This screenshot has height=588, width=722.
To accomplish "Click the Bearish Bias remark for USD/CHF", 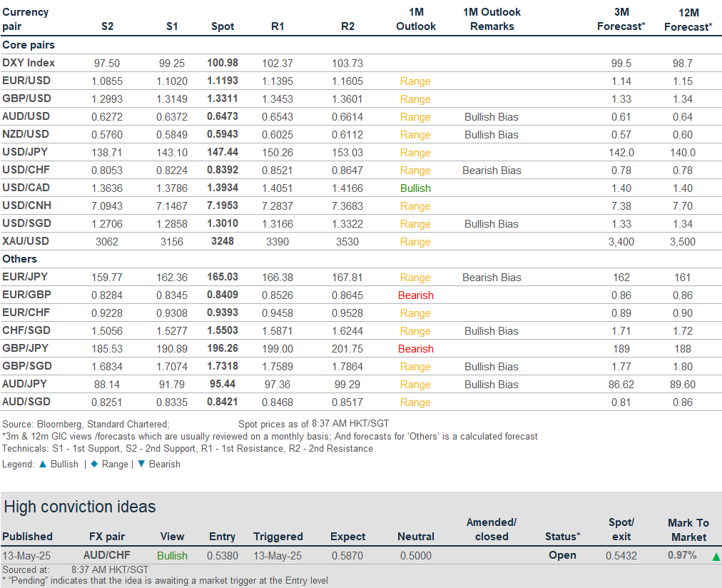I will pos(492,171).
